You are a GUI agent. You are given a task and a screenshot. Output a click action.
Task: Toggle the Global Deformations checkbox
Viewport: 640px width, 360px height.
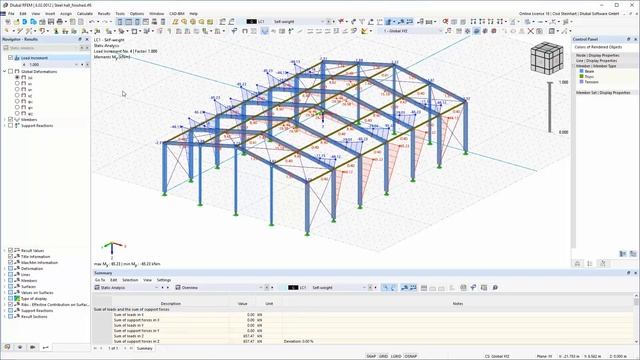pyautogui.click(x=11, y=71)
